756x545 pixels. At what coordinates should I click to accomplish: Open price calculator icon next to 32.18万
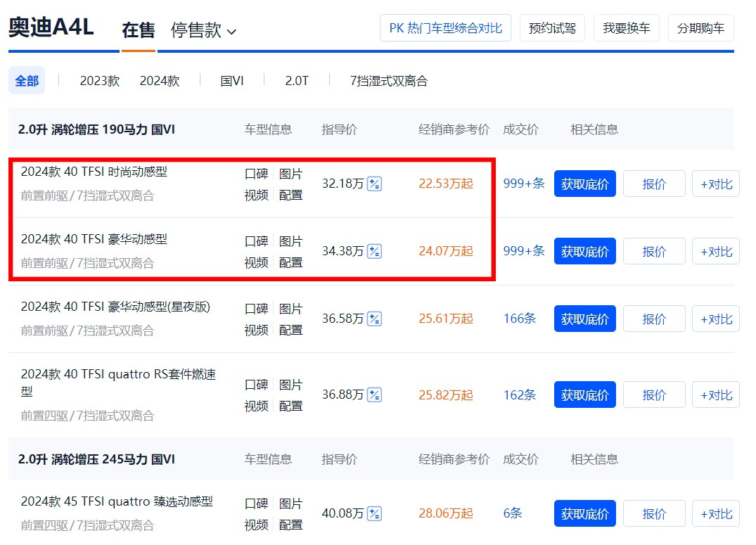(x=374, y=184)
